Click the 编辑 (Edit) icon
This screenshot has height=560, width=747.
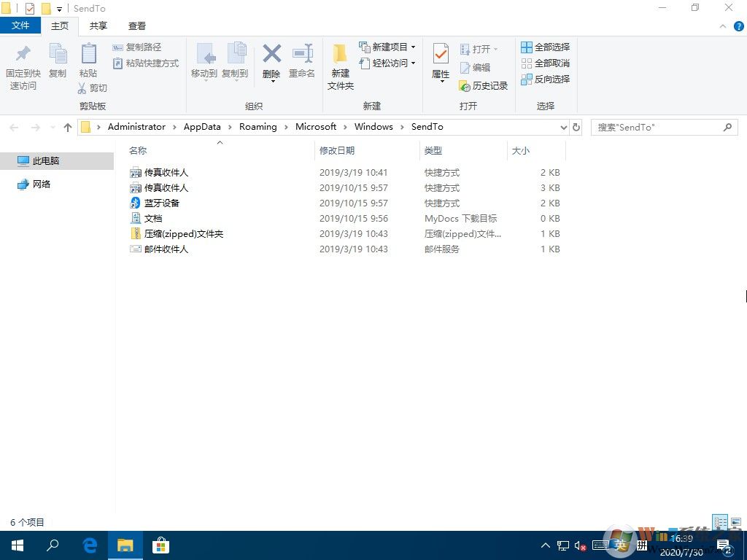tap(478, 67)
